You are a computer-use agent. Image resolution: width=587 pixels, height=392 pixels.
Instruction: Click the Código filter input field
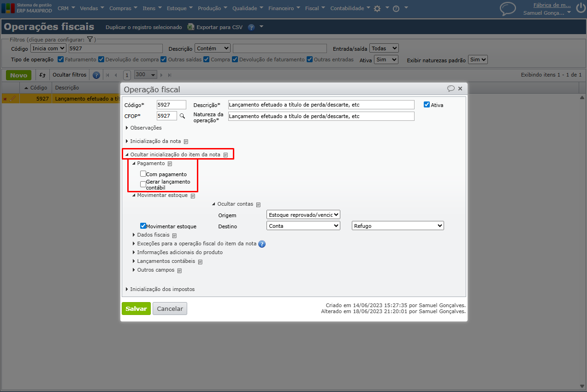click(x=115, y=48)
